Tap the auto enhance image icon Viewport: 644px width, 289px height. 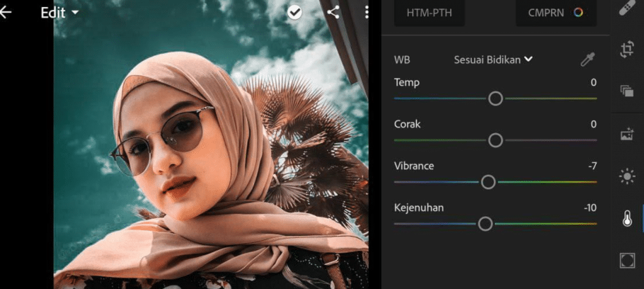[x=627, y=134]
